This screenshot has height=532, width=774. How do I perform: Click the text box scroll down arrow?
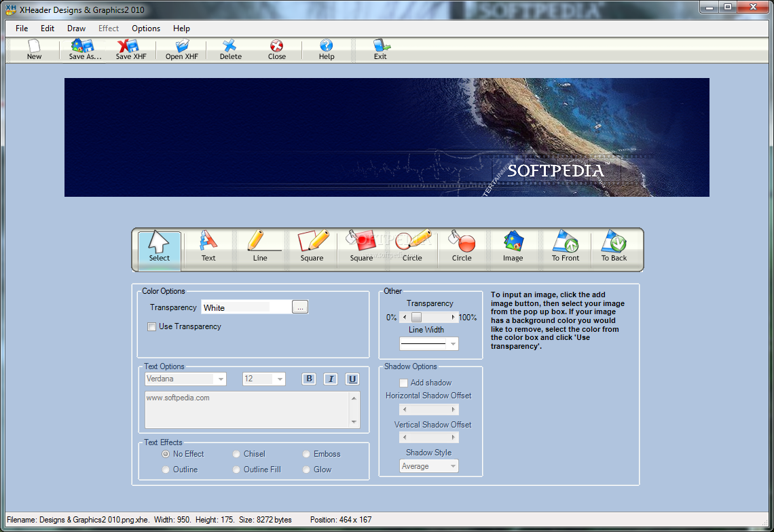click(x=354, y=422)
